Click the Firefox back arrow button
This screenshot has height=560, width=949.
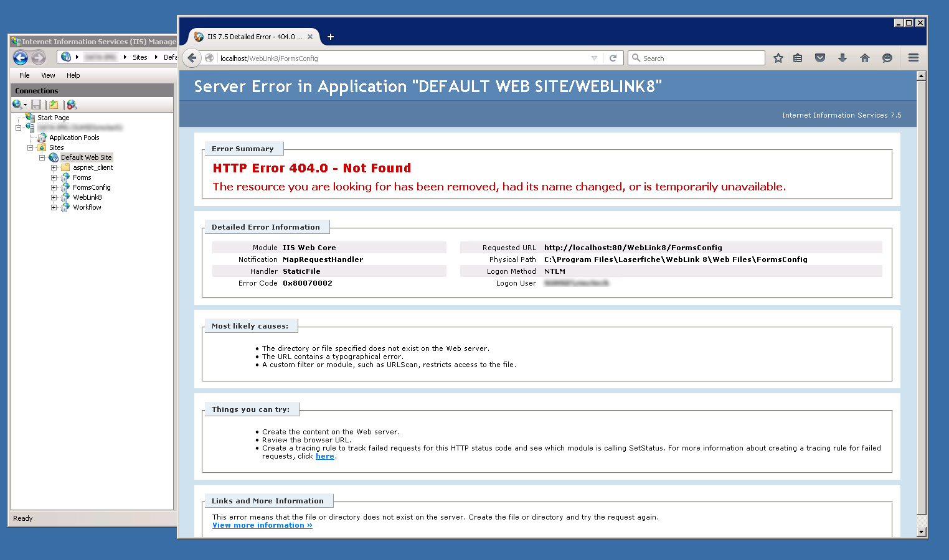click(192, 58)
